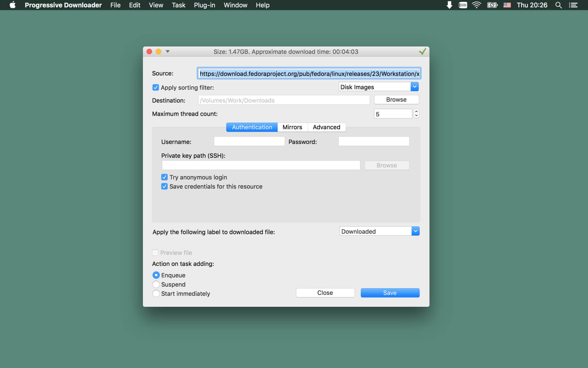Switch to the Advanced tab
The image size is (588, 368).
326,127
